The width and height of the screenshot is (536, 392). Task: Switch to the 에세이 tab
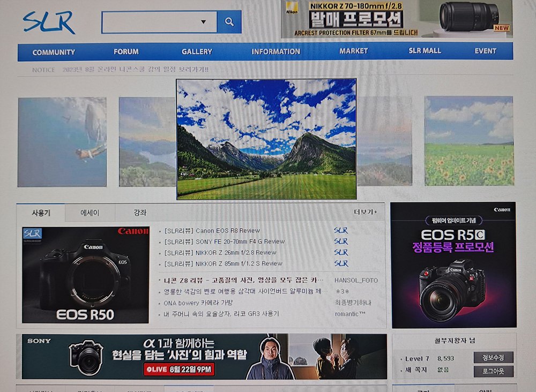tap(90, 213)
